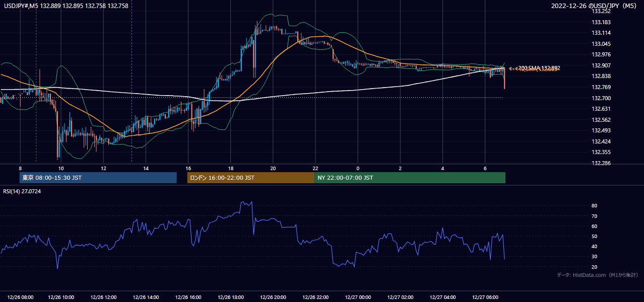This screenshot has height=302, width=644.
Task: Click RSI scale value 50
Action: 594,236
